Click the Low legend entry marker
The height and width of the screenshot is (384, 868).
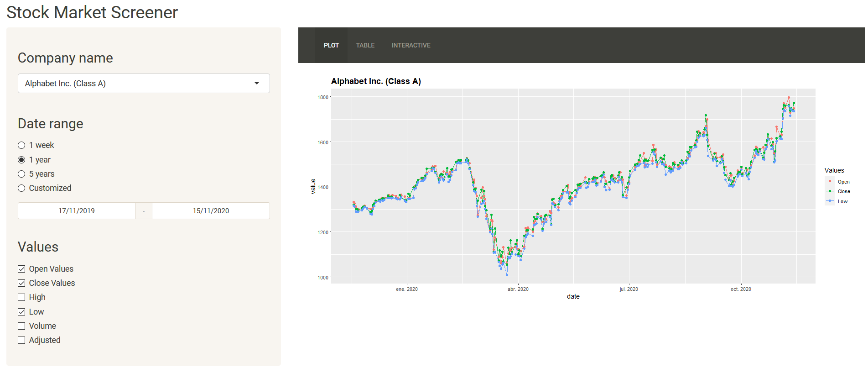[830, 201]
